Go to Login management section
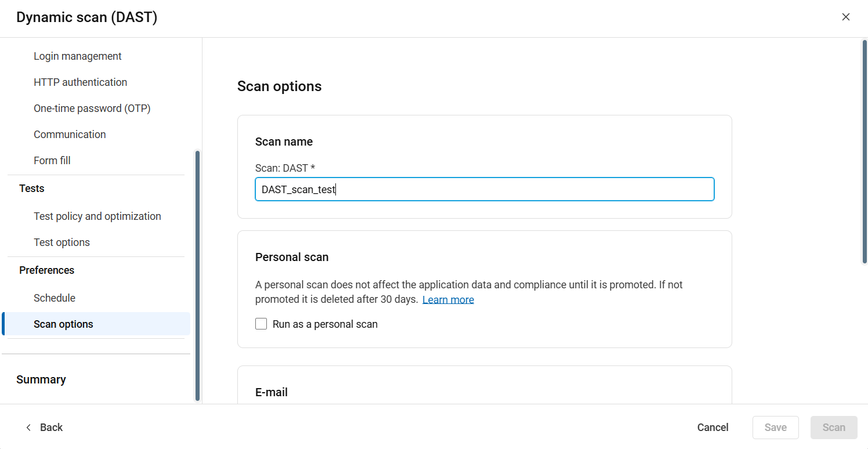The width and height of the screenshot is (868, 449). 78,56
